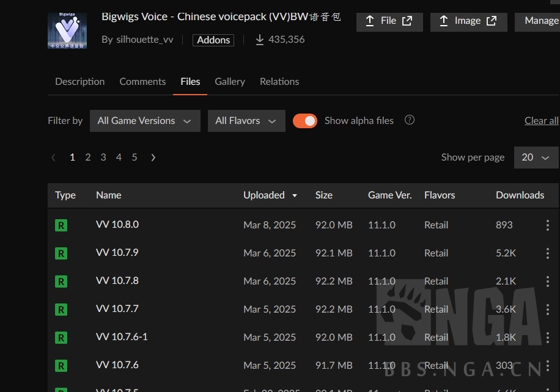
Task: Switch to the Comments tab
Action: pyautogui.click(x=142, y=81)
